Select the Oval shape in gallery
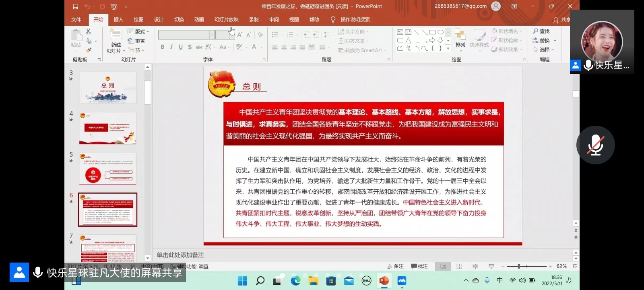Image resolution: width=644 pixels, height=290 pixels. pyautogui.click(x=441, y=32)
